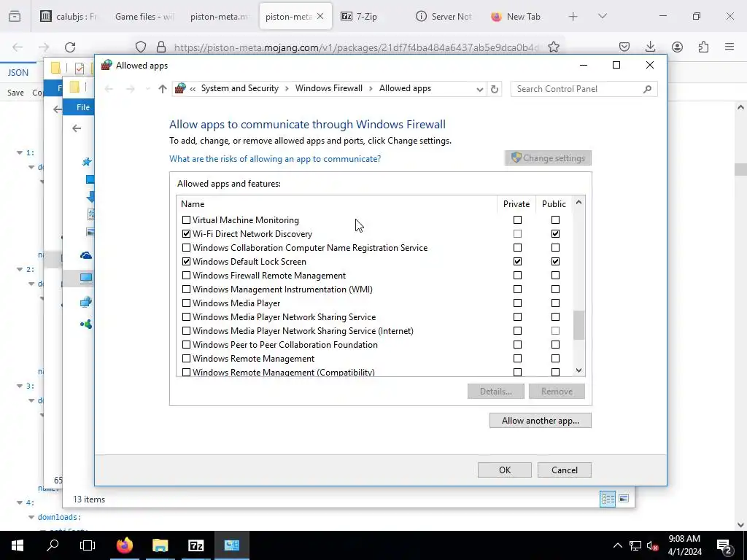The image size is (747, 560).
Task: Switch Explorer to details view icon
Action: coord(608,499)
